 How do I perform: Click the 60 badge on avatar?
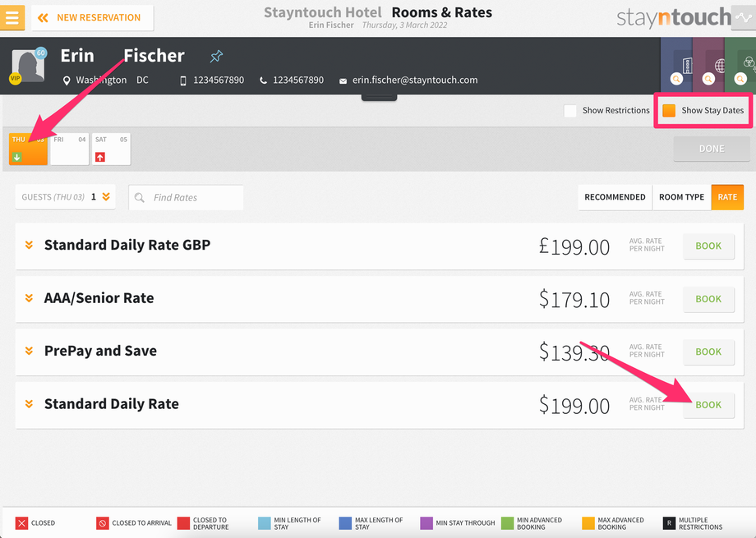tap(41, 53)
